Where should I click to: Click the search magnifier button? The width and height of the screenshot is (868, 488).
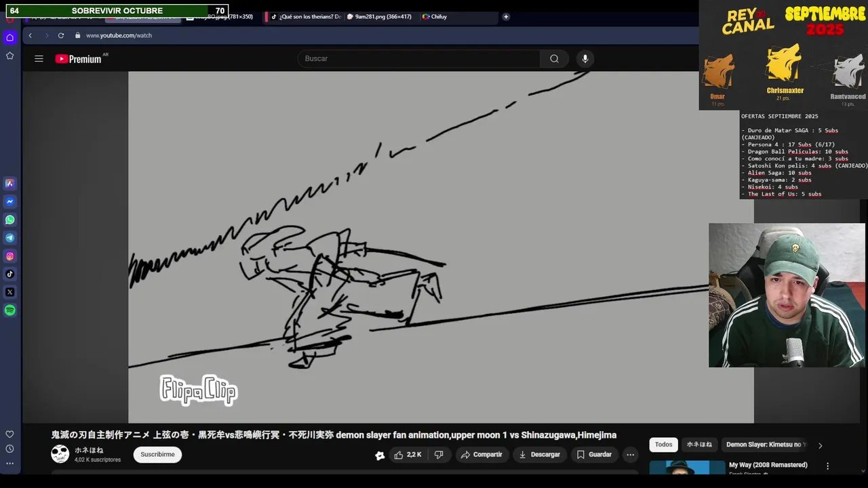(555, 59)
